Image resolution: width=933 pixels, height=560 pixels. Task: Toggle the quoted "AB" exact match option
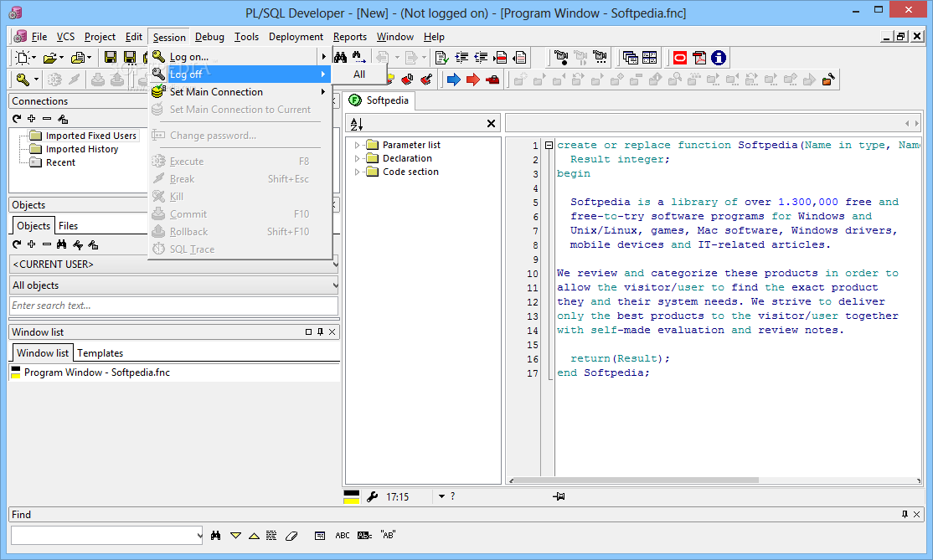388,536
